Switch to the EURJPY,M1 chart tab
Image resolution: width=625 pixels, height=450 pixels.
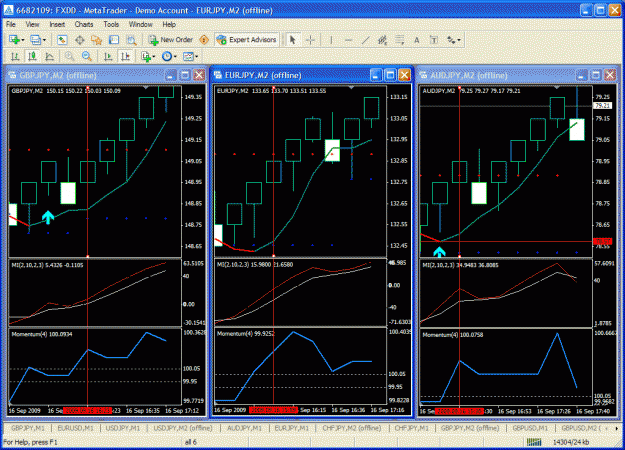tap(292, 428)
